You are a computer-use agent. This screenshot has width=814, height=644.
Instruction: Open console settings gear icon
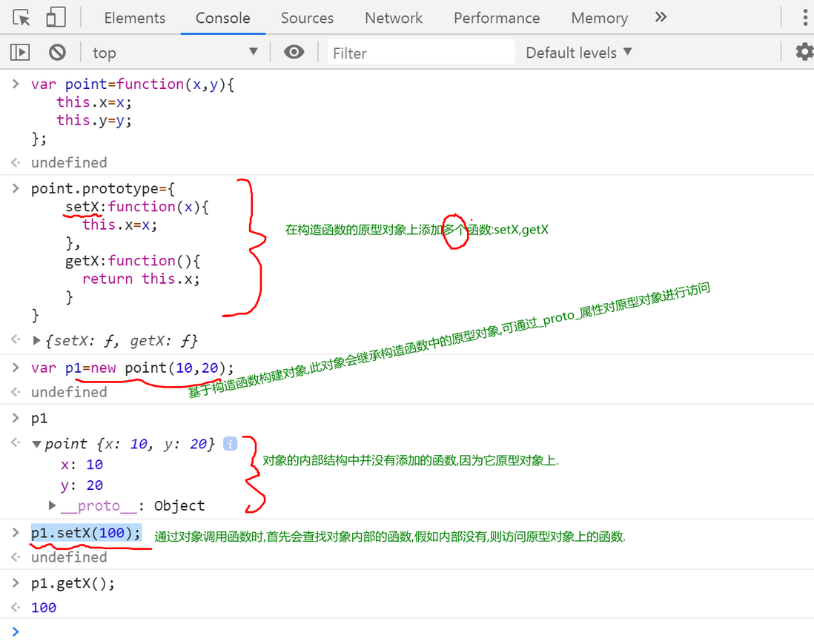click(804, 52)
